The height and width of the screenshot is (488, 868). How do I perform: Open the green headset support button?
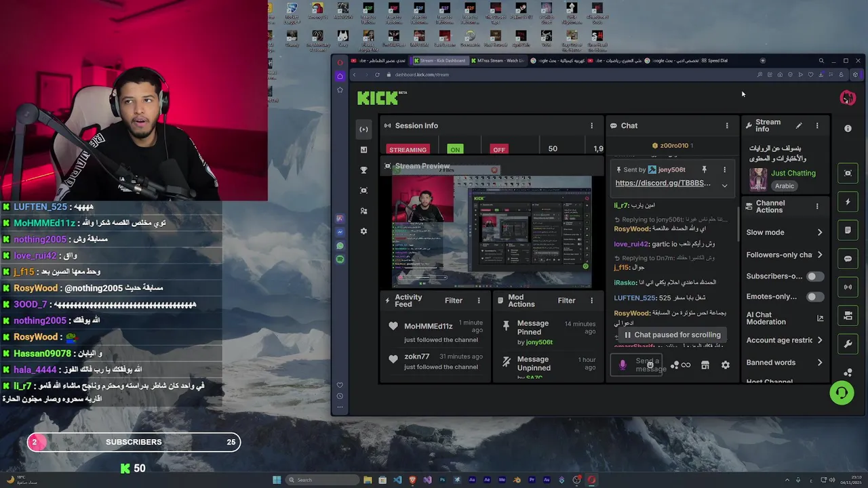pyautogui.click(x=842, y=392)
